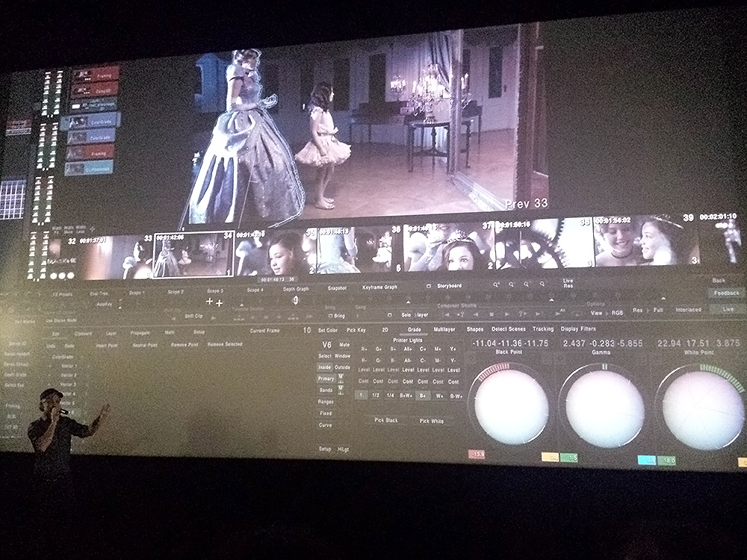Screen dimensions: 747x560
Task: Click the Gamma color wheel
Action: (x=604, y=408)
